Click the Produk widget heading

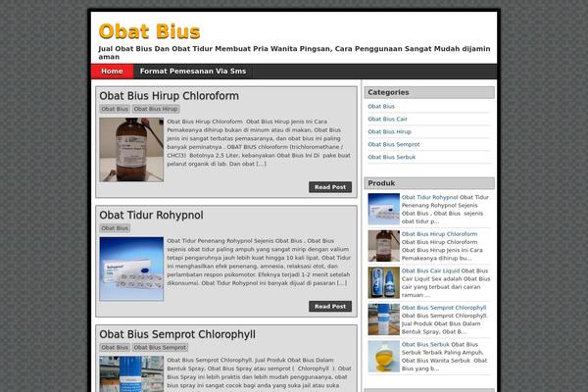pyautogui.click(x=429, y=183)
